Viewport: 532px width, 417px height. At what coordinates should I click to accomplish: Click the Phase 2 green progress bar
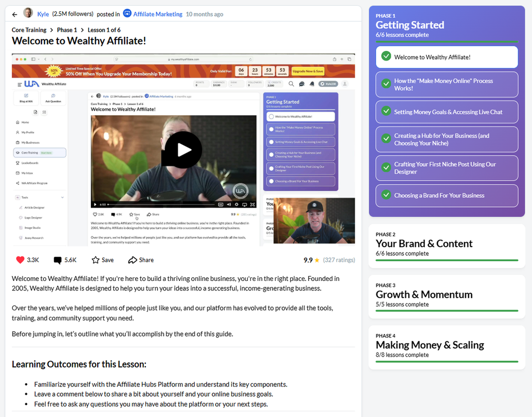point(446,260)
